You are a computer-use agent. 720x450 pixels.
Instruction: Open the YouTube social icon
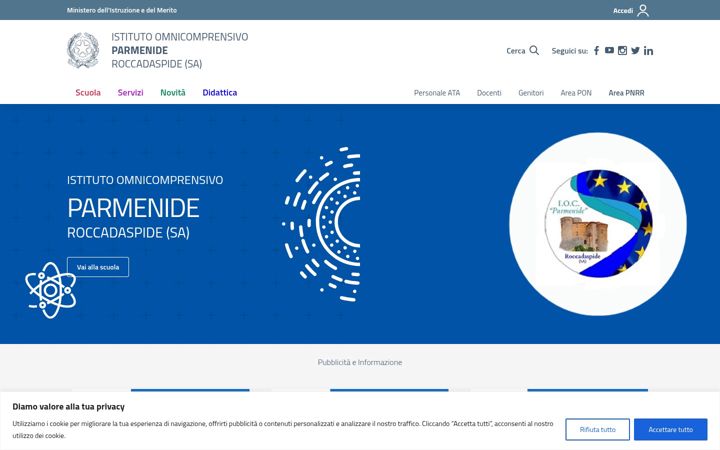(x=609, y=51)
